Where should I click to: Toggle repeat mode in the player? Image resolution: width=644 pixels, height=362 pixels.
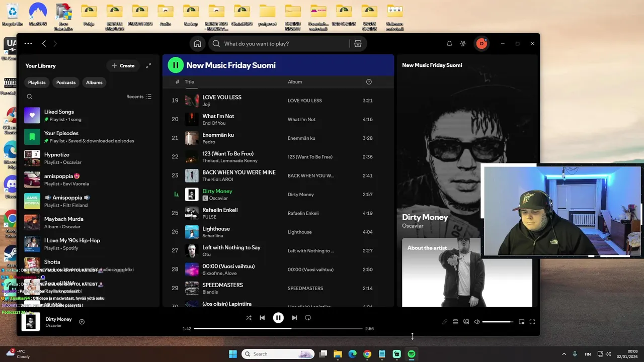click(x=308, y=318)
